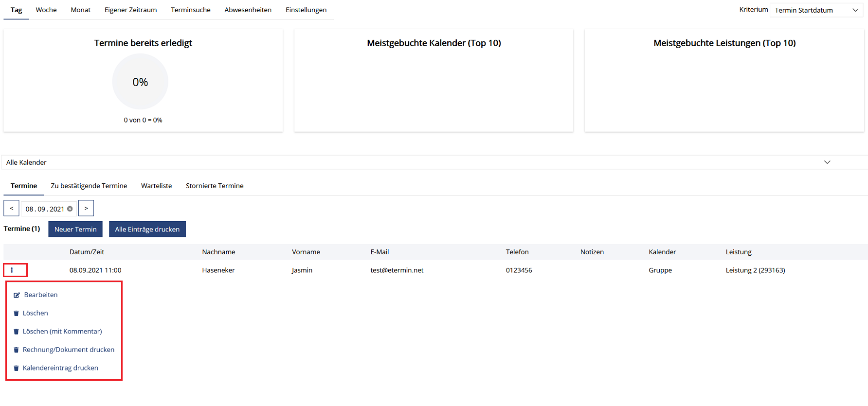Click the Telefon column header
Viewport: 868px width, 406px height.
coord(517,252)
